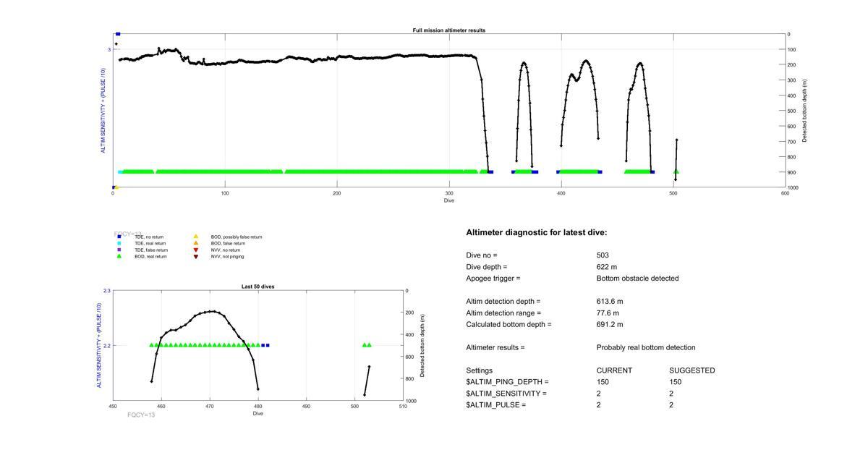Select the 'TDE, false return' legend label
868x450 pixels.
(x=151, y=250)
